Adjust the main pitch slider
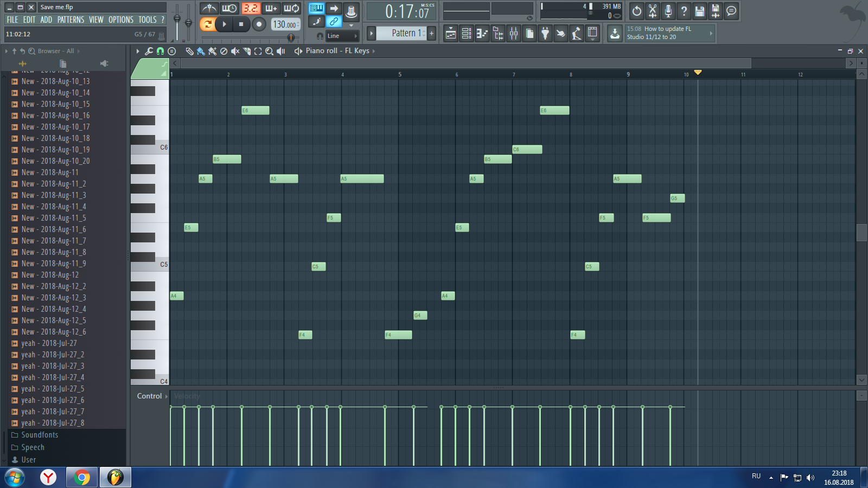868x488 pixels. (x=188, y=22)
